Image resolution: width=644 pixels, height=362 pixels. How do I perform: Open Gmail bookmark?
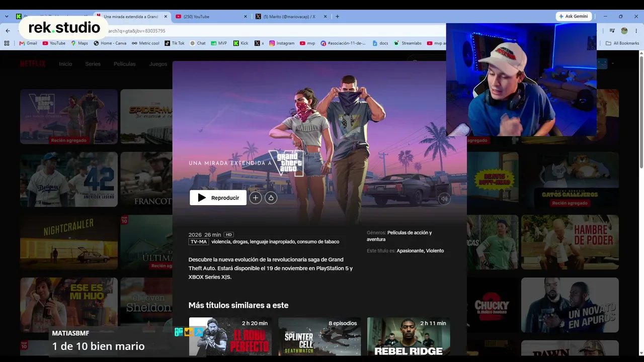(x=28, y=43)
